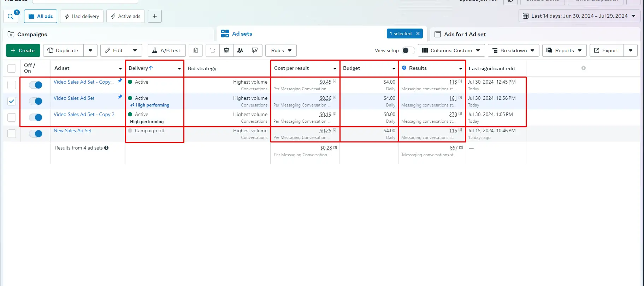Click the preview share icon in toolbar
The image size is (644, 286).
click(255, 50)
